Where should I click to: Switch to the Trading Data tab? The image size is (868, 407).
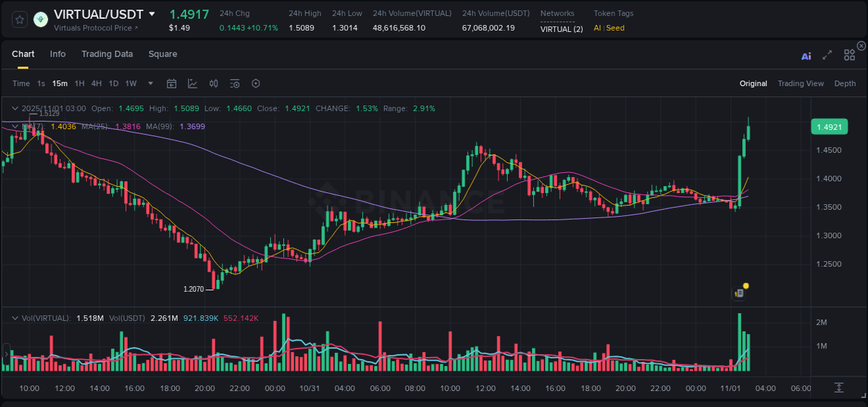click(107, 54)
